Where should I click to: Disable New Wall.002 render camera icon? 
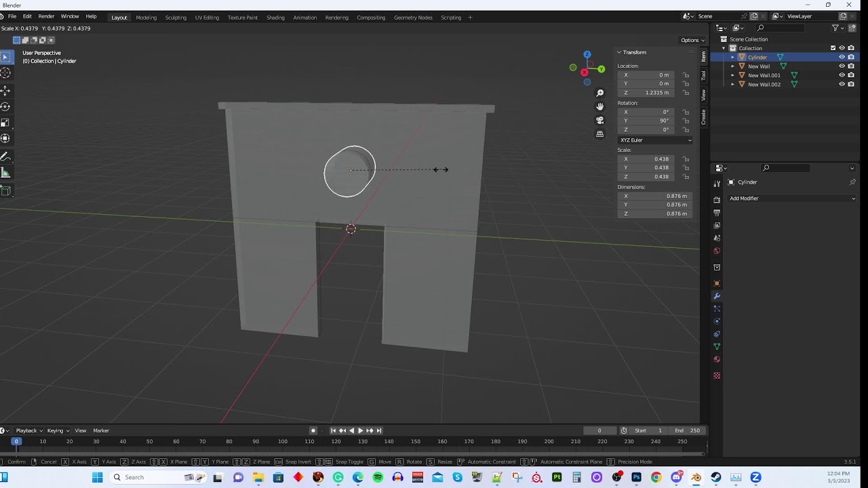851,84
